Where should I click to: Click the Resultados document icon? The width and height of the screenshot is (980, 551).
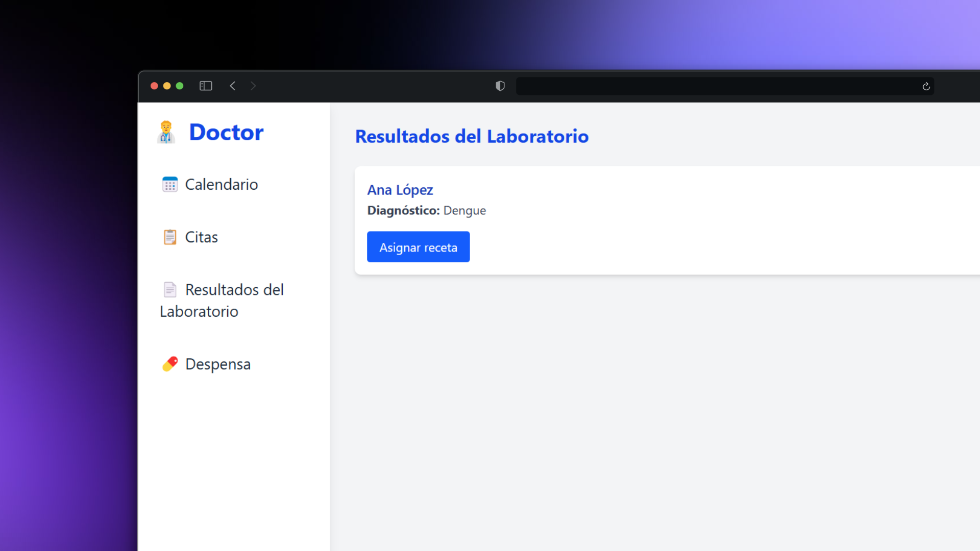point(170,290)
